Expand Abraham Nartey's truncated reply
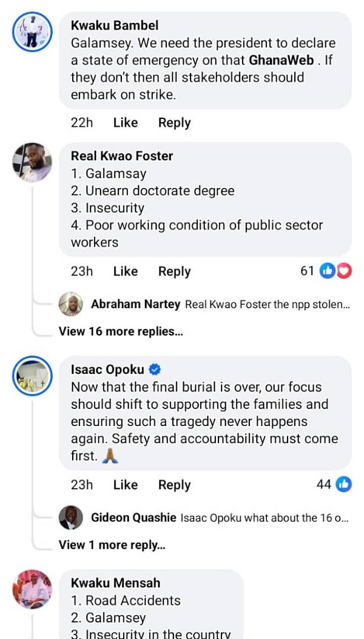 click(267, 305)
